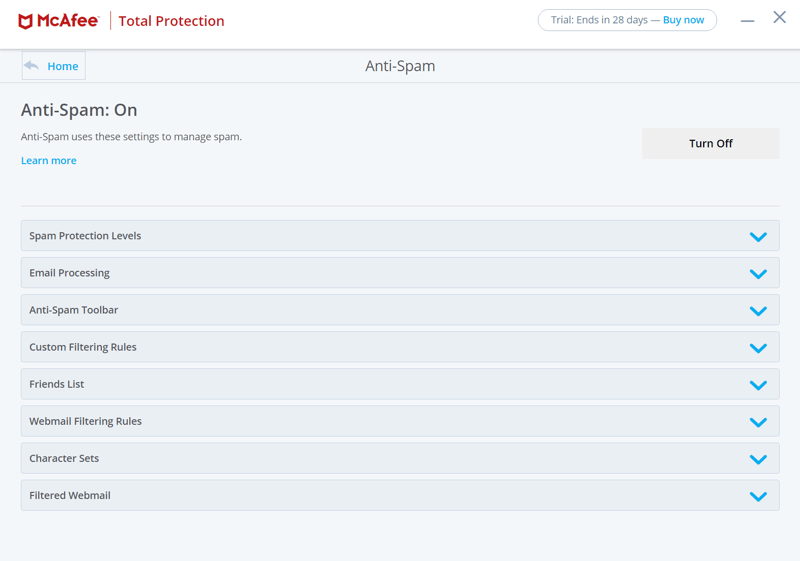Click the Home back arrow icon
The image size is (800, 561).
tap(32, 66)
